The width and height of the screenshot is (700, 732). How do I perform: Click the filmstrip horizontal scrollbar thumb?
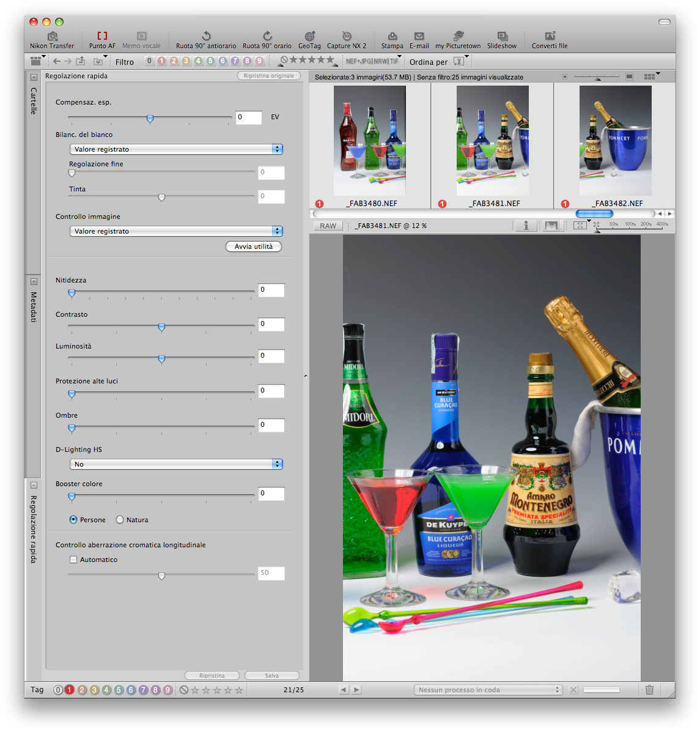tap(594, 214)
